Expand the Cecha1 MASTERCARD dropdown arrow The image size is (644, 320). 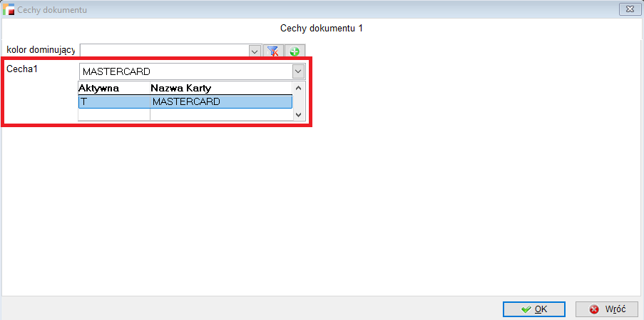(298, 71)
